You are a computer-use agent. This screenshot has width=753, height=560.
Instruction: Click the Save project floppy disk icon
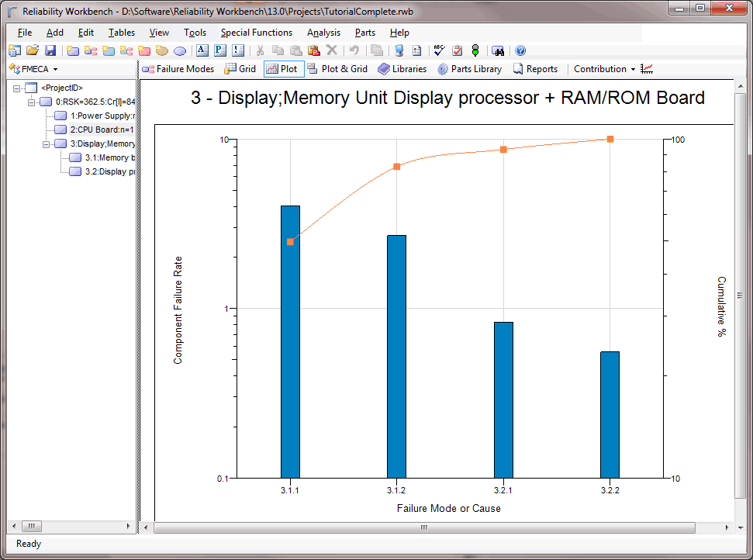coord(50,50)
